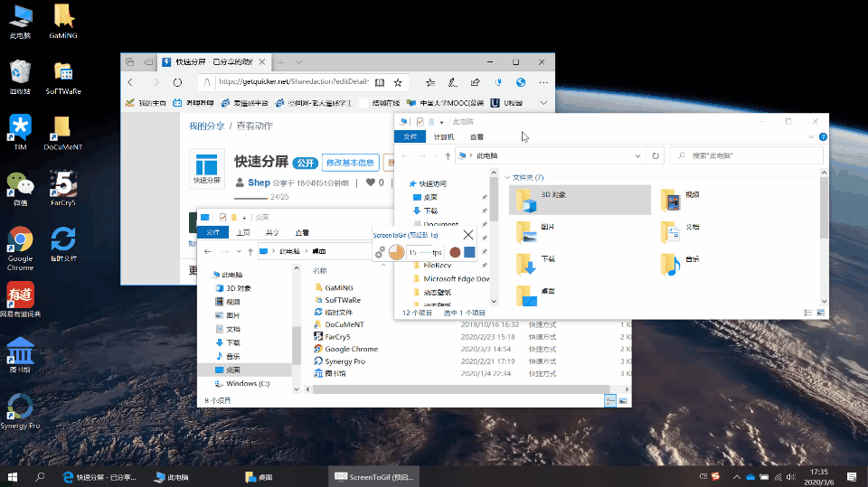
Task: Open address bar history dropdown in 此电脑 window
Action: (637, 155)
